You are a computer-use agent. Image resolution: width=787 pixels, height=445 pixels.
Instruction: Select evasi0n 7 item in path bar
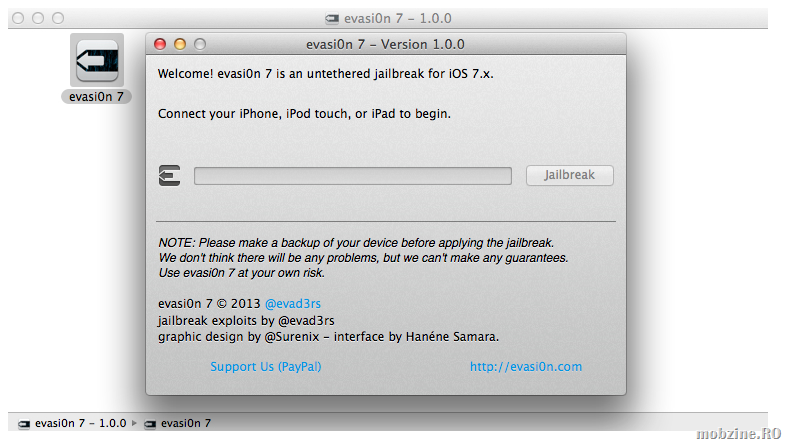(186, 423)
